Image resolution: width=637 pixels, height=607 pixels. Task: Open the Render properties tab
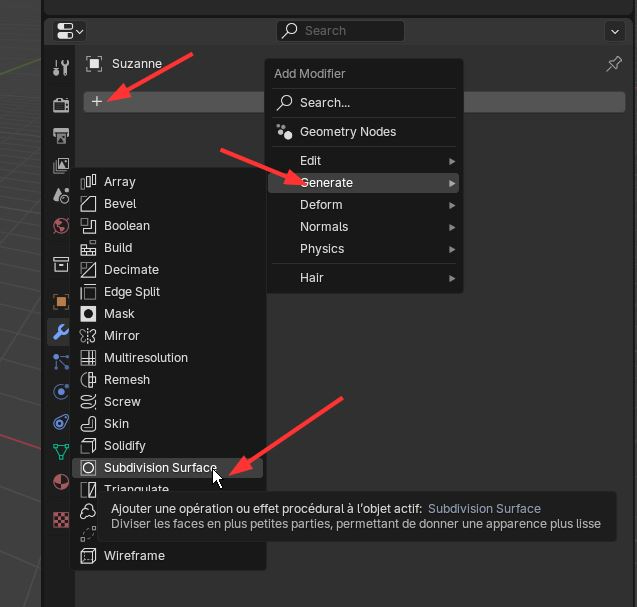[x=61, y=105]
